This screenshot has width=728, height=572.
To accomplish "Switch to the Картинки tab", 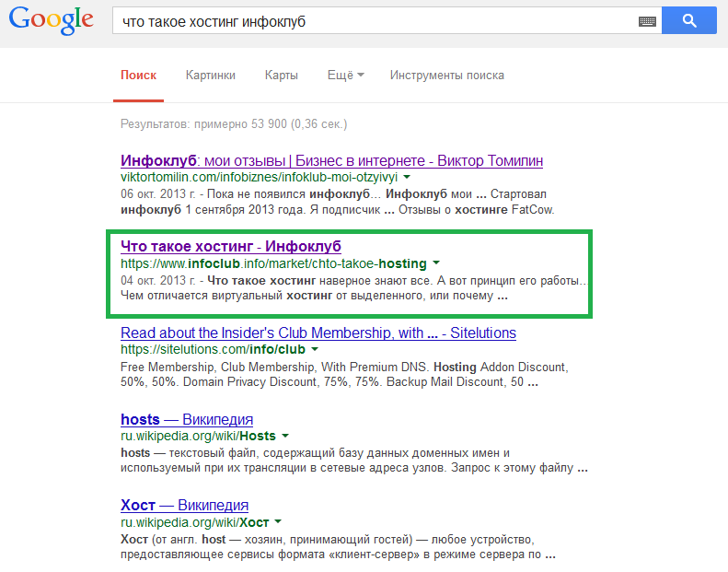I will pos(211,76).
